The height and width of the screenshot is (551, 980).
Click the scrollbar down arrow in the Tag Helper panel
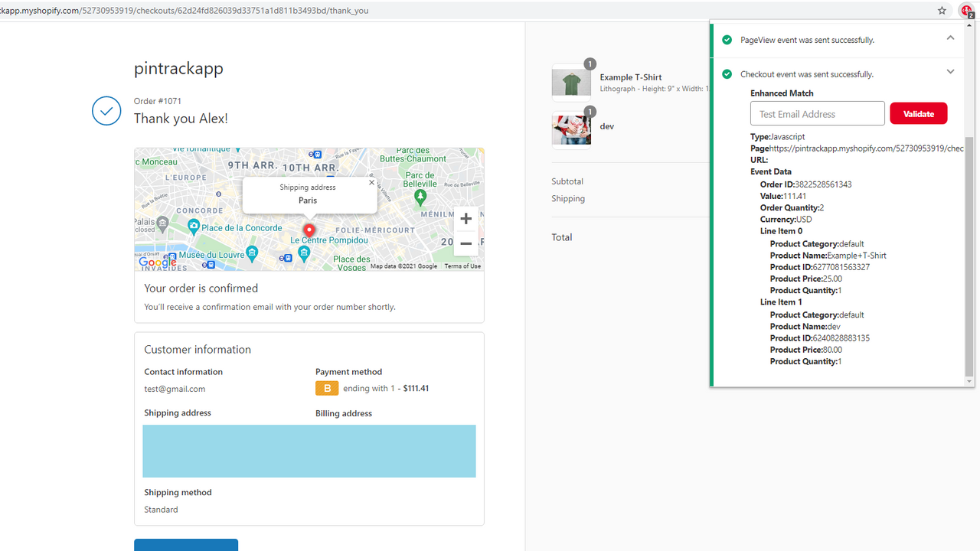[x=969, y=381]
